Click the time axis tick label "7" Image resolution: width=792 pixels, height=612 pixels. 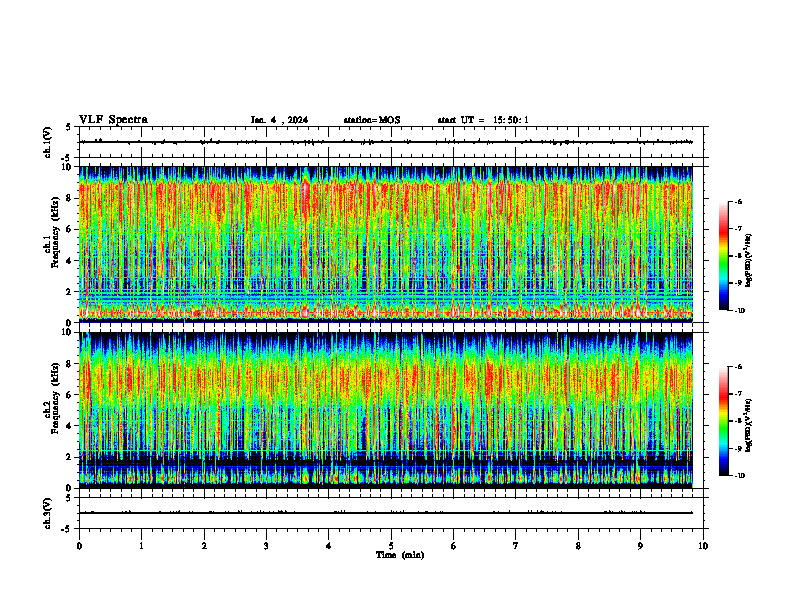point(515,546)
